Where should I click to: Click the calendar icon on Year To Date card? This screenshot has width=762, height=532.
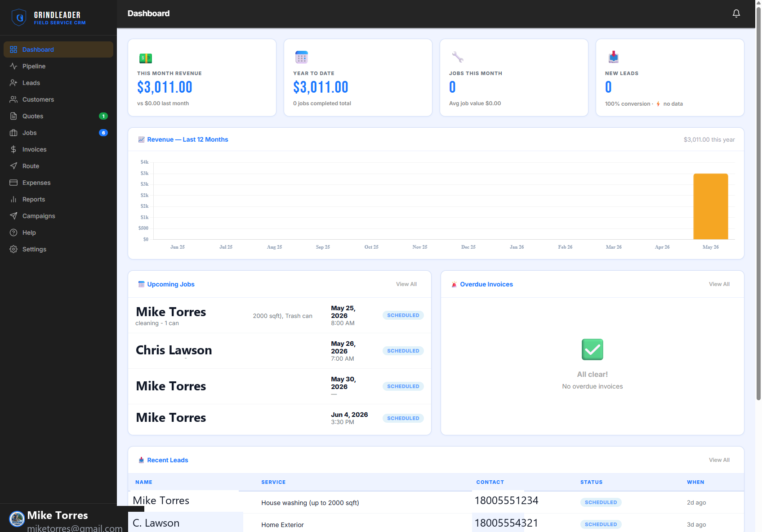pyautogui.click(x=302, y=57)
